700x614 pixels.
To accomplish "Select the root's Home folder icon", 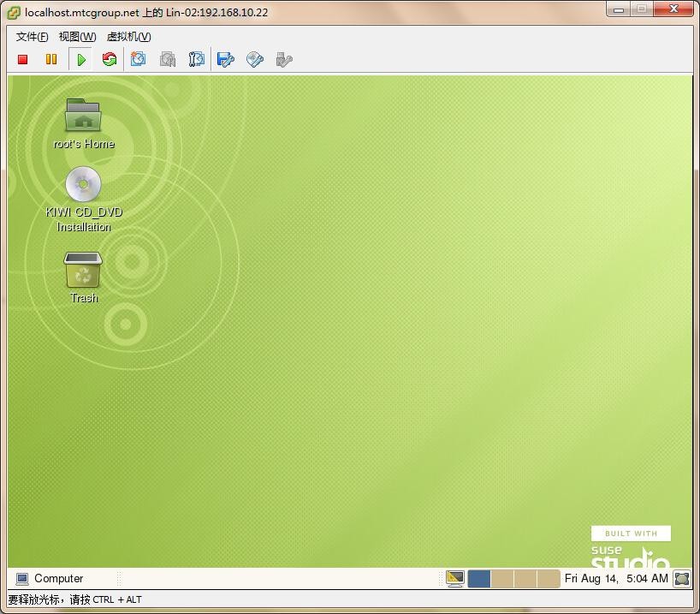I will pyautogui.click(x=83, y=116).
